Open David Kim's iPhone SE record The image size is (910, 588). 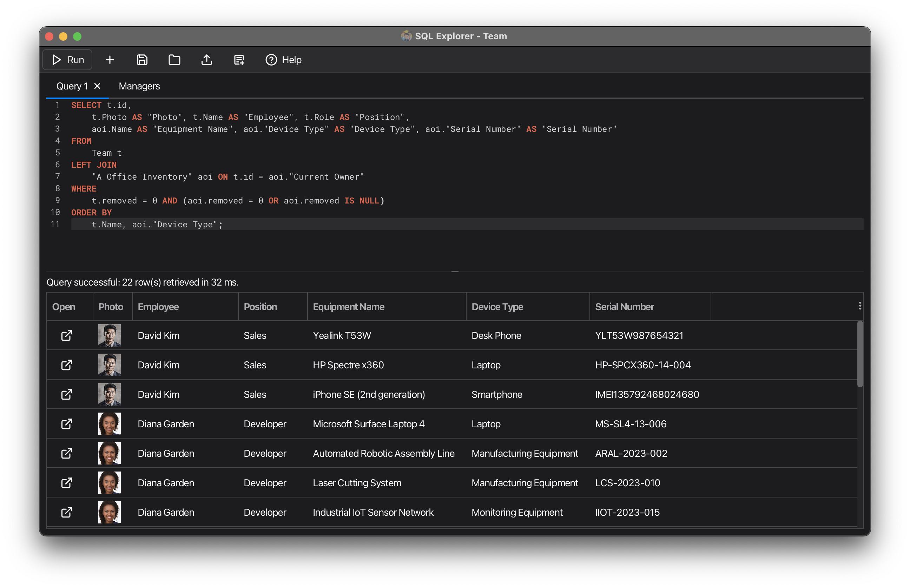coord(66,394)
